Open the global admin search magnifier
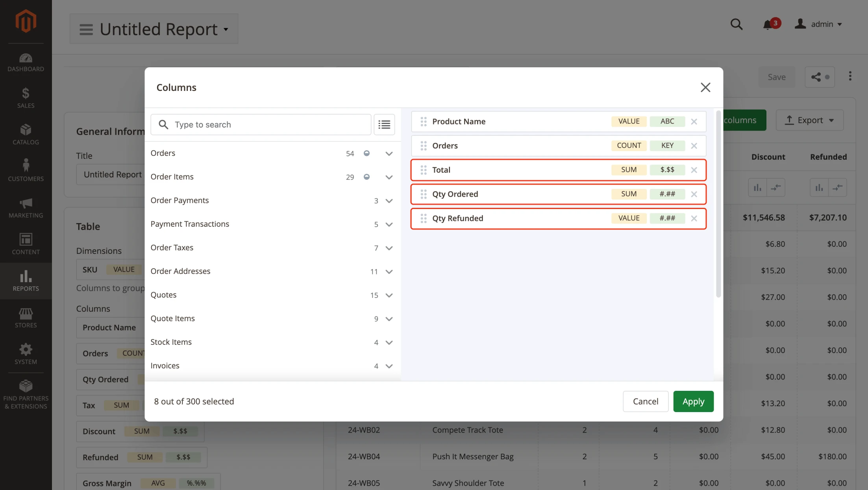Viewport: 868px width, 490px height. [737, 24]
